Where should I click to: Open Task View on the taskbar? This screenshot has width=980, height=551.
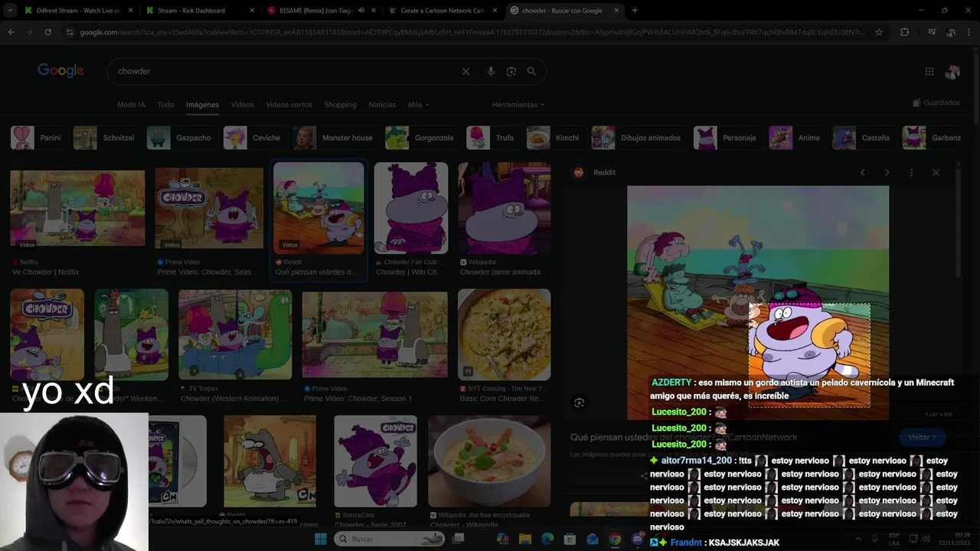pos(458,539)
